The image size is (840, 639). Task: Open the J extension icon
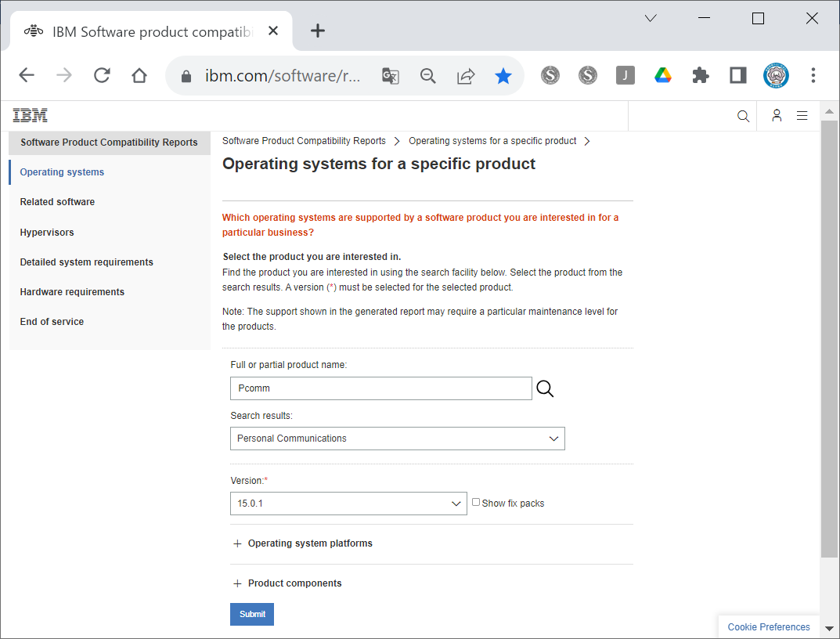pyautogui.click(x=625, y=75)
